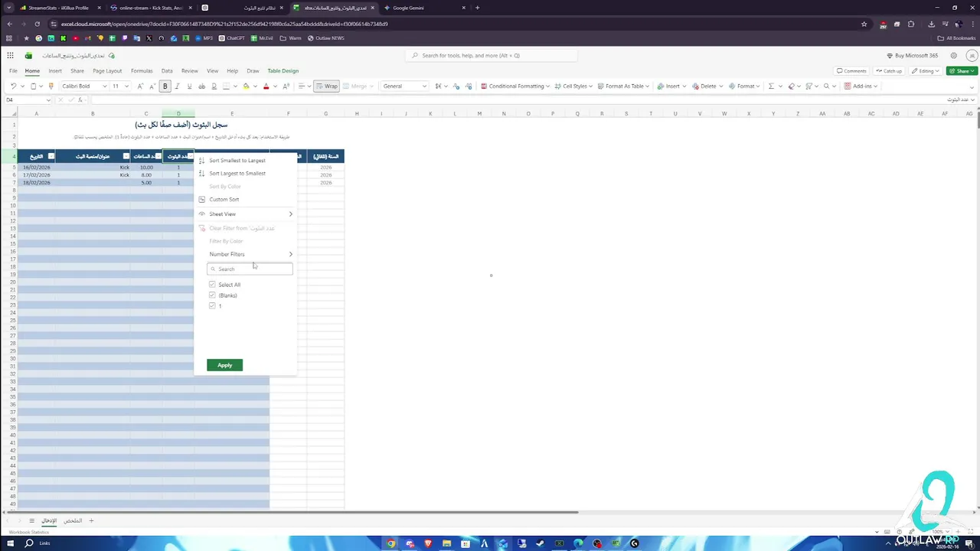This screenshot has width=980, height=551.
Task: Click the Clear eraser icon
Action: tap(791, 86)
